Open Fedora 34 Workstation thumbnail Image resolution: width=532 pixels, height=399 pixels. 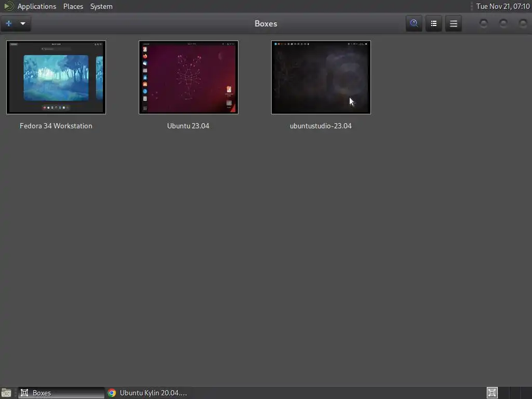(x=56, y=77)
